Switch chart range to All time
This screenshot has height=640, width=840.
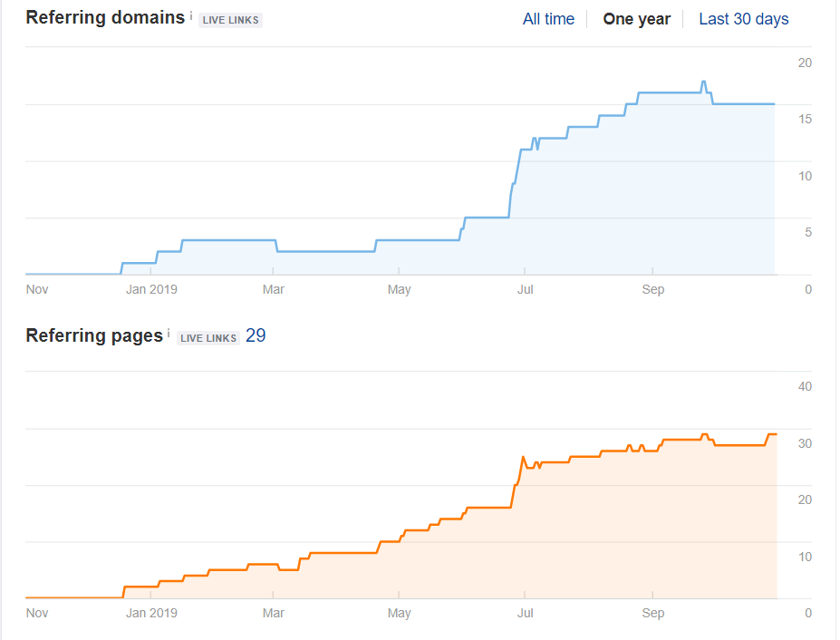pos(548,19)
